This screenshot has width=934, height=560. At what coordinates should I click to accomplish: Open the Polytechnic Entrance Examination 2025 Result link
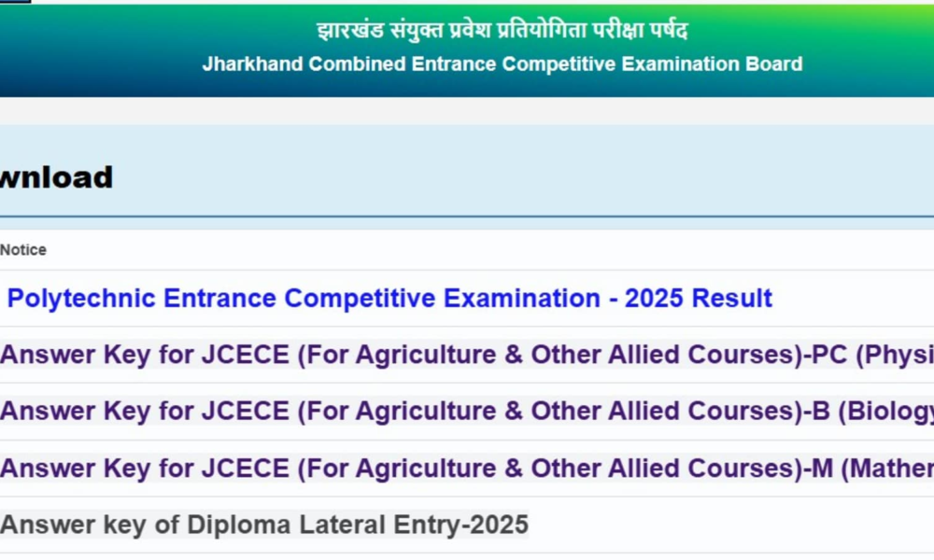[x=389, y=299]
